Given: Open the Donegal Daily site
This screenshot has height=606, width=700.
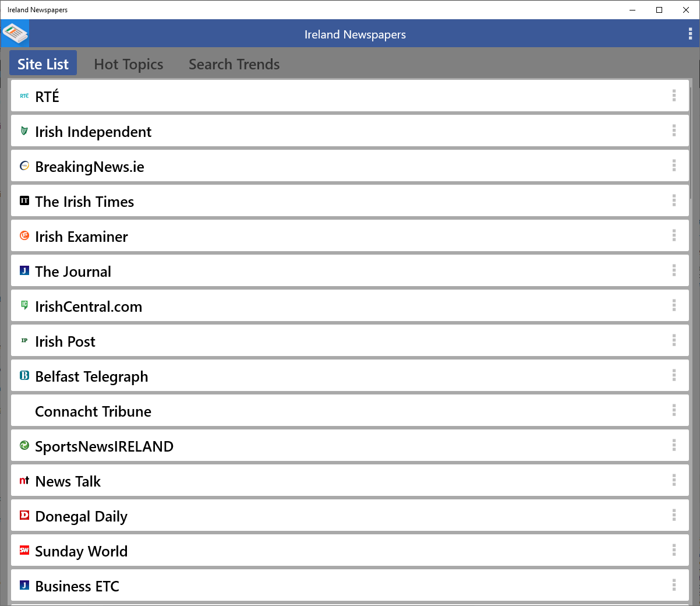Looking at the screenshot, I should 349,515.
